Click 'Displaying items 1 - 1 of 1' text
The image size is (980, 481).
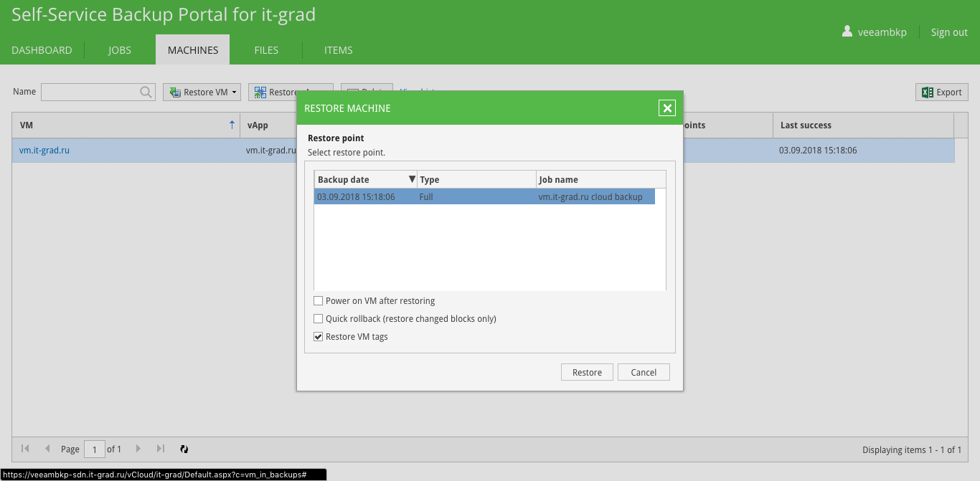[912, 449]
